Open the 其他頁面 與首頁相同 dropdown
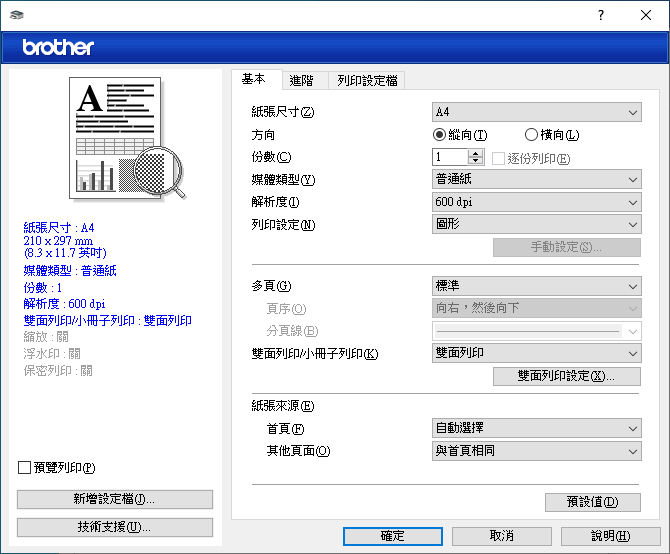This screenshot has width=670, height=554. click(537, 451)
